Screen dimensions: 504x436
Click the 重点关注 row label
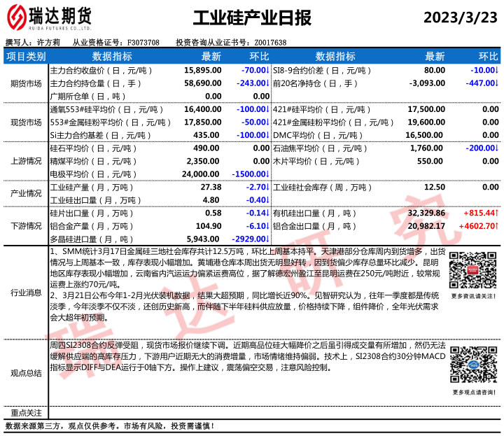(x=25, y=413)
